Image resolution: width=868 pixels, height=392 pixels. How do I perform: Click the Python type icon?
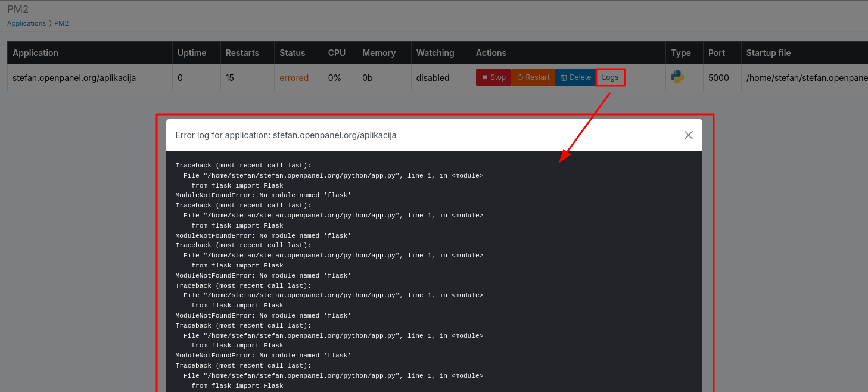click(x=677, y=77)
